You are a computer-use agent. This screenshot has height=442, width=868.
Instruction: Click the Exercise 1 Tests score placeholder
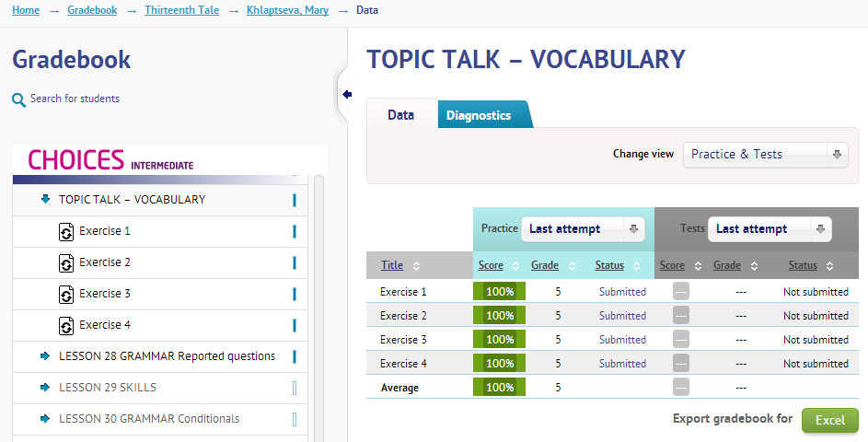pyautogui.click(x=680, y=292)
